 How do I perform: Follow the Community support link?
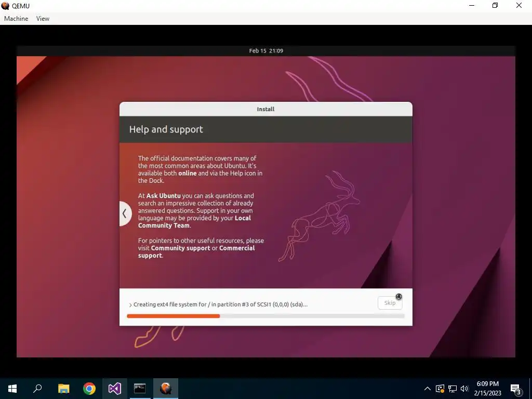[180, 248]
